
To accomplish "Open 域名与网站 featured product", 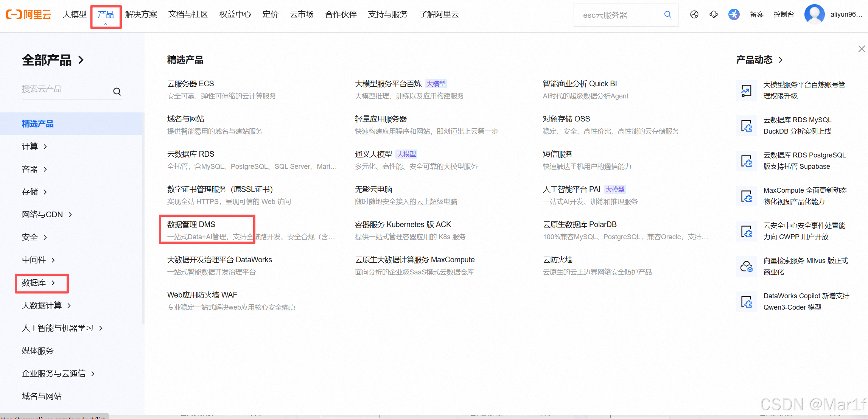I will [186, 119].
